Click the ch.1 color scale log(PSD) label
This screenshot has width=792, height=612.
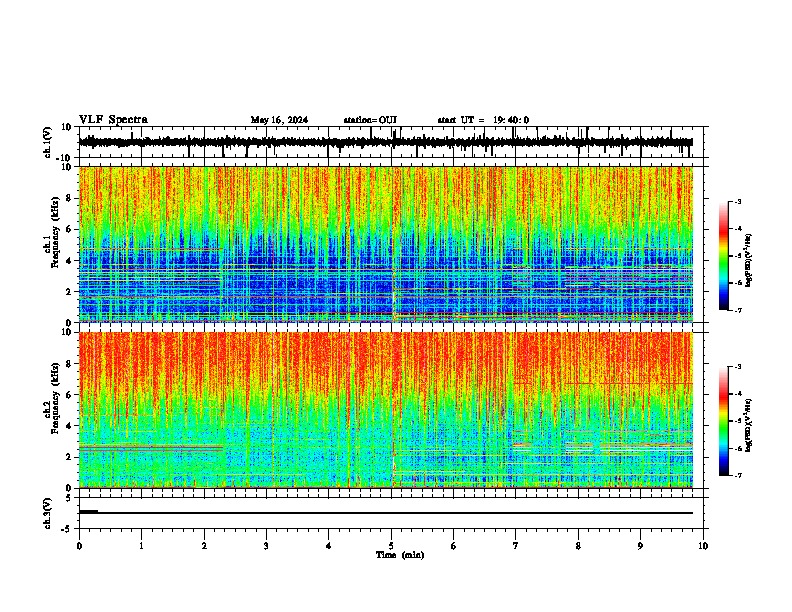point(749,260)
